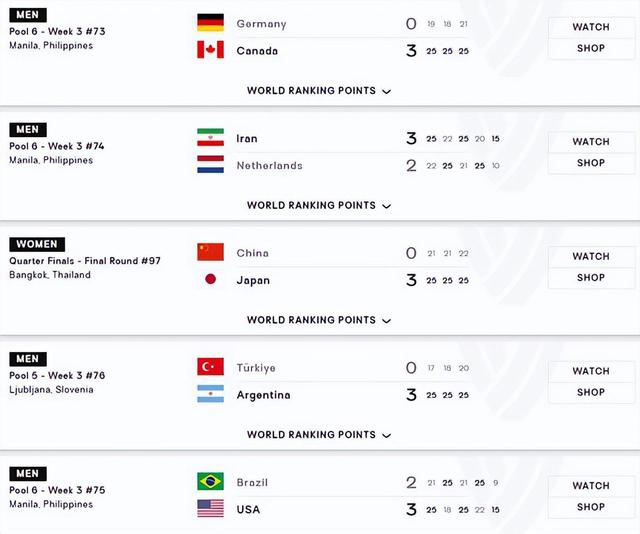Watch the China vs Japan quarter final
Viewport: 640px width, 534px height.
click(591, 257)
